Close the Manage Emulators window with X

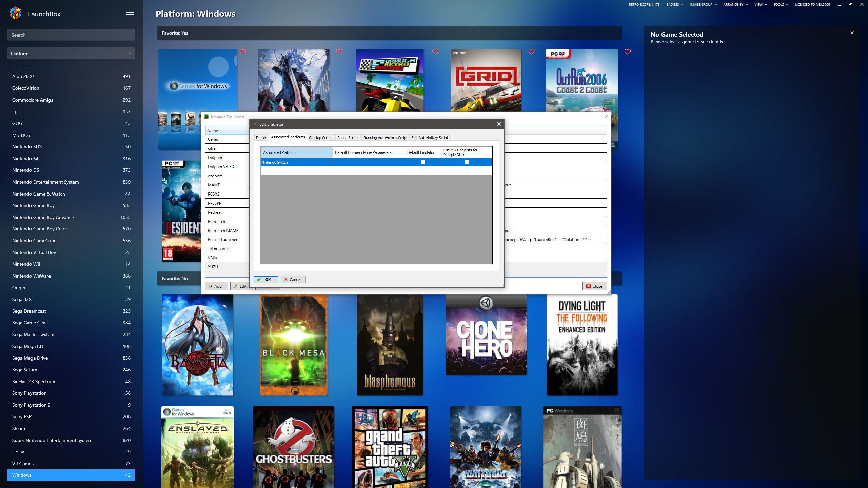coord(606,117)
